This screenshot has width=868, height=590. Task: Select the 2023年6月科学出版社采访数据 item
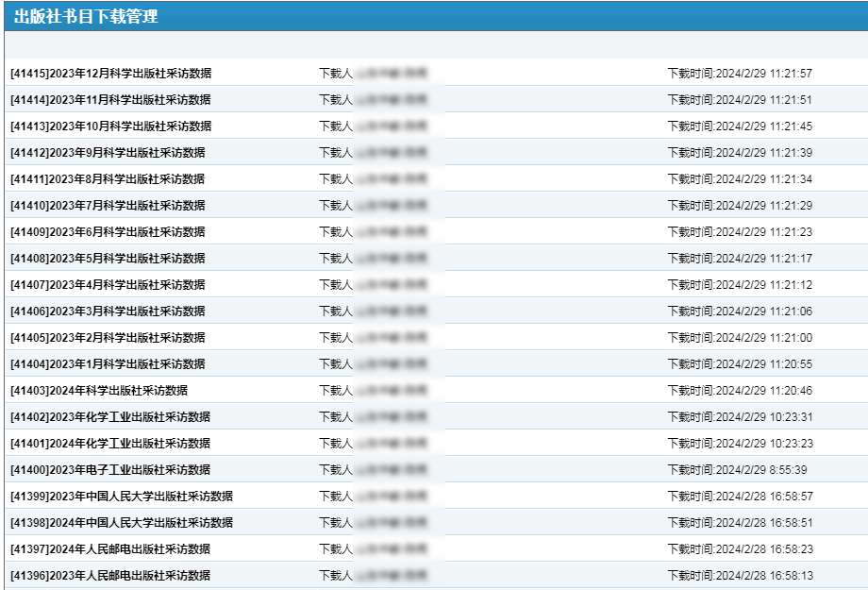(x=108, y=232)
